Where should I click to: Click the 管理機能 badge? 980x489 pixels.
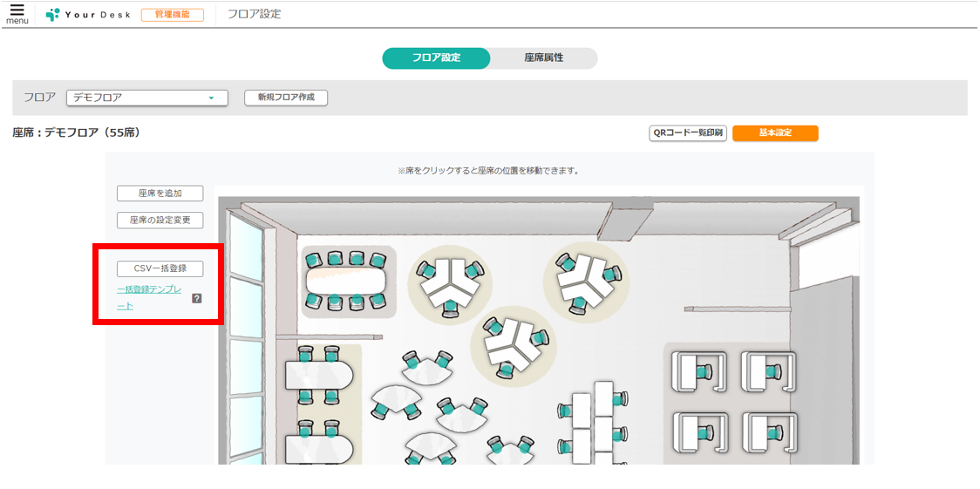pyautogui.click(x=173, y=14)
